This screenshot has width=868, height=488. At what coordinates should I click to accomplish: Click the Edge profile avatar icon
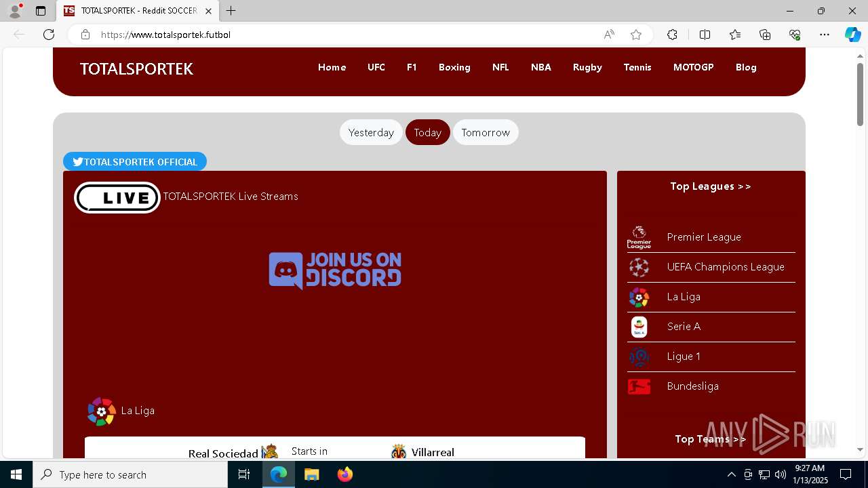(x=15, y=11)
